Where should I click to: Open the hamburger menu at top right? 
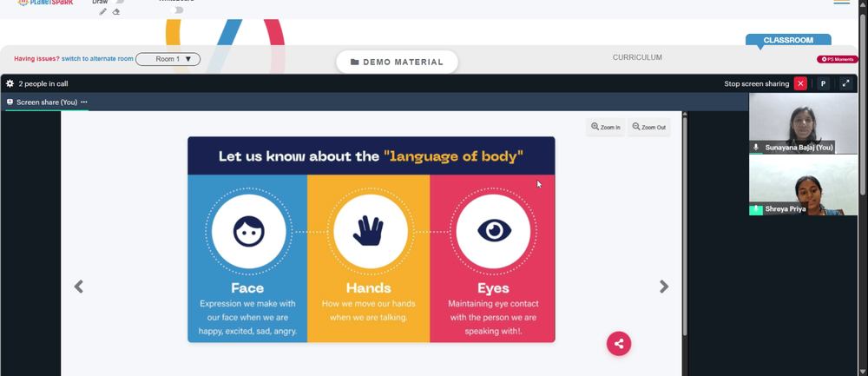(841, 2)
